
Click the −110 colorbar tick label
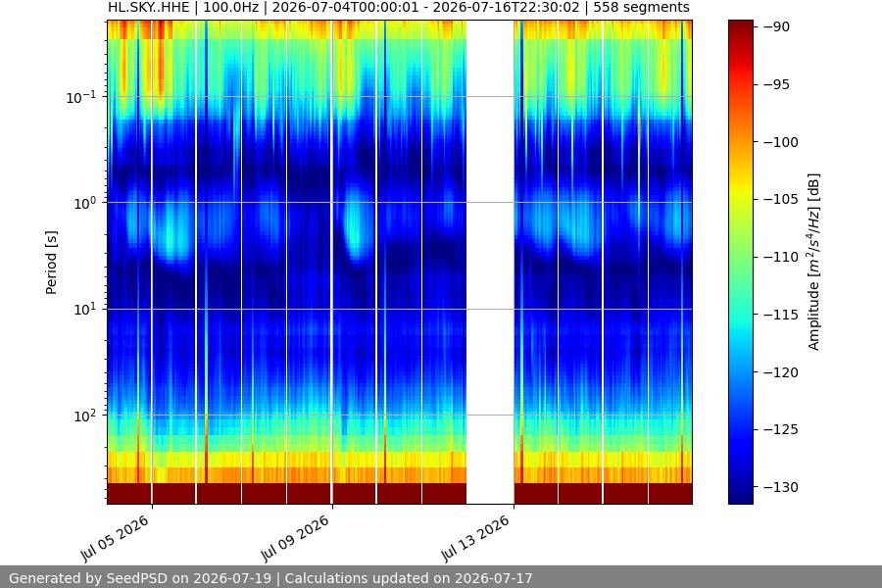point(781,257)
